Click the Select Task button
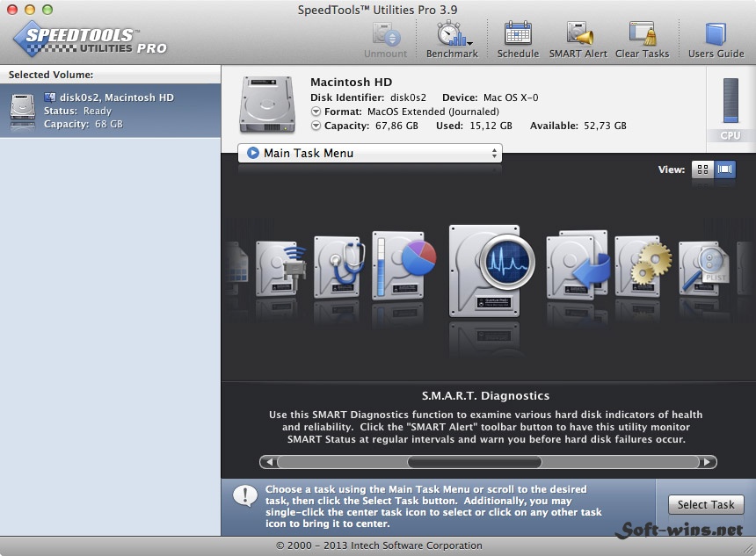This screenshot has height=556, width=756. 706,504
